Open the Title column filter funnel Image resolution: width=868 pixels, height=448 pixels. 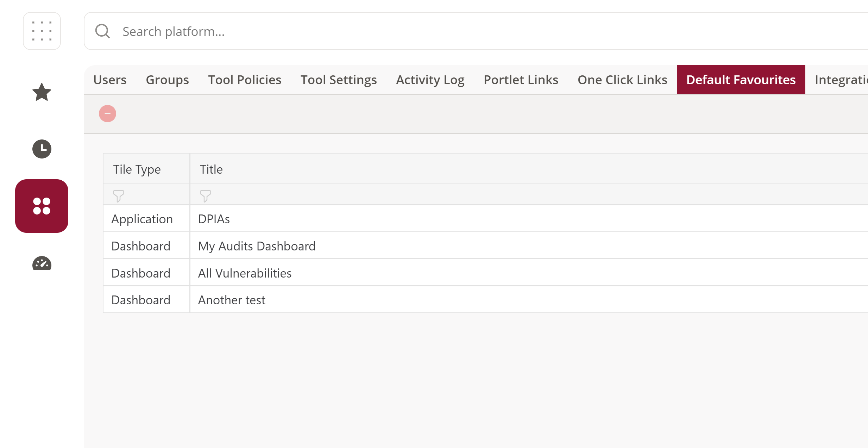click(205, 196)
